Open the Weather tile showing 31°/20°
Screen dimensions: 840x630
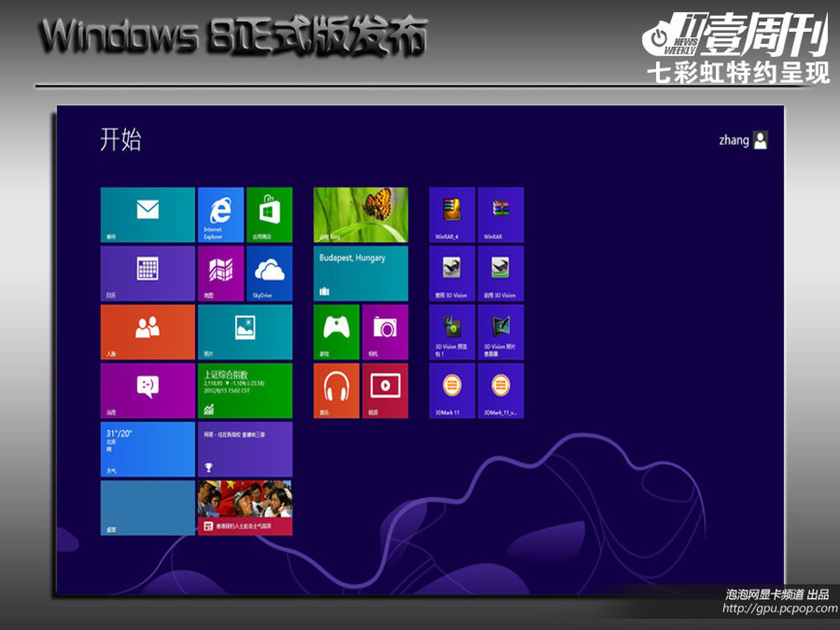pos(148,449)
